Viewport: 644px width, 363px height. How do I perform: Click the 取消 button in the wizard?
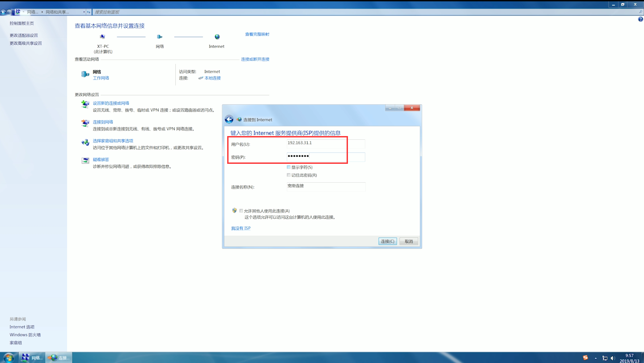(x=409, y=241)
